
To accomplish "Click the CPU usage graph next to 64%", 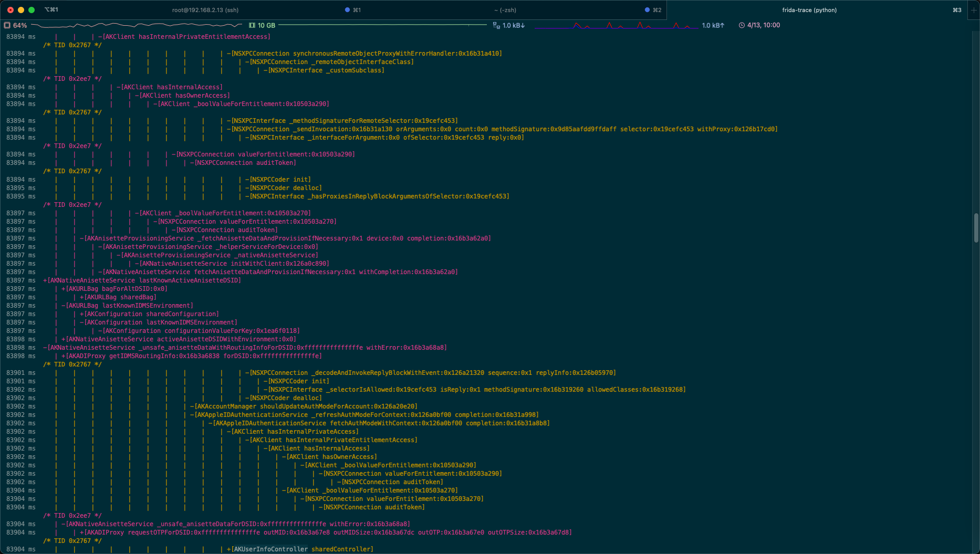I will point(137,25).
